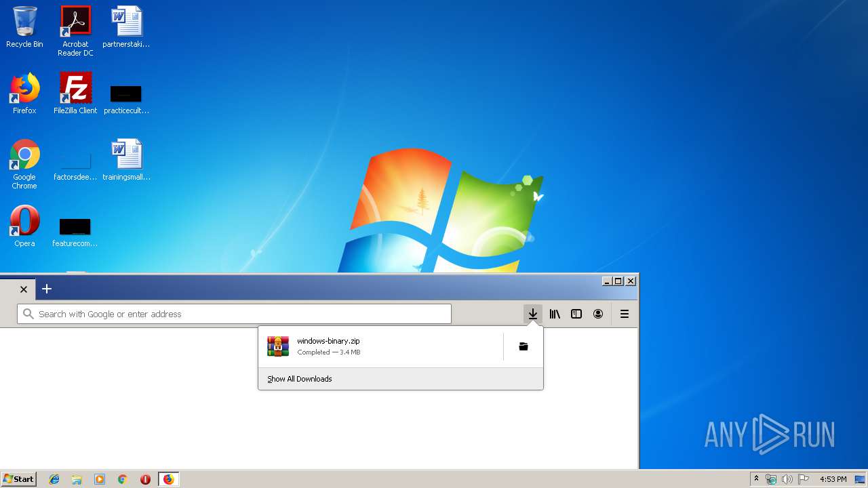Launch Internet Explorer from the taskbar
This screenshot has height=488, width=868.
54,479
